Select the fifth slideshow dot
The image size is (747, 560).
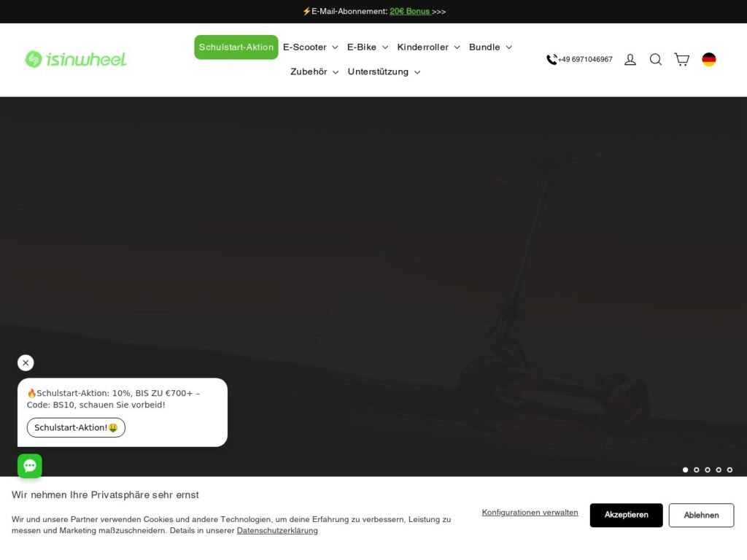[x=729, y=470]
